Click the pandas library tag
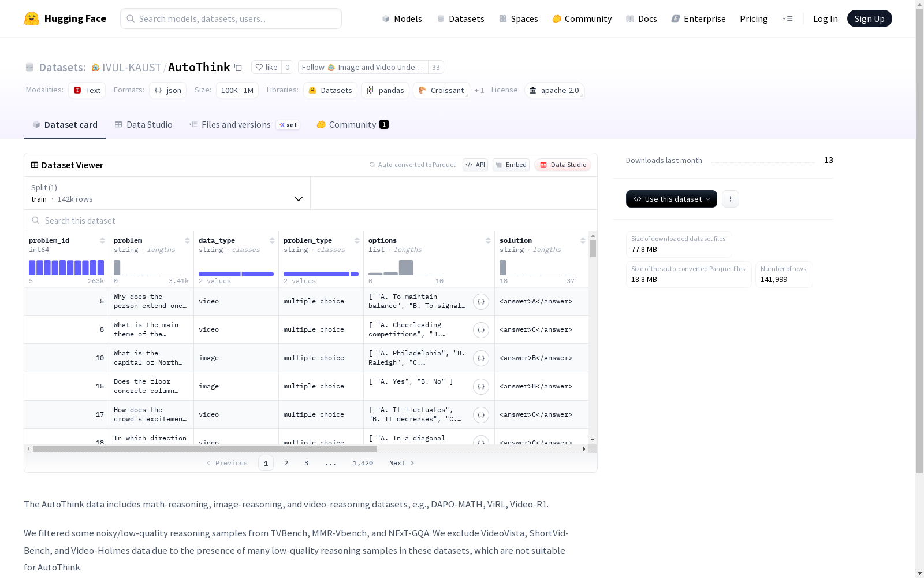 click(385, 90)
